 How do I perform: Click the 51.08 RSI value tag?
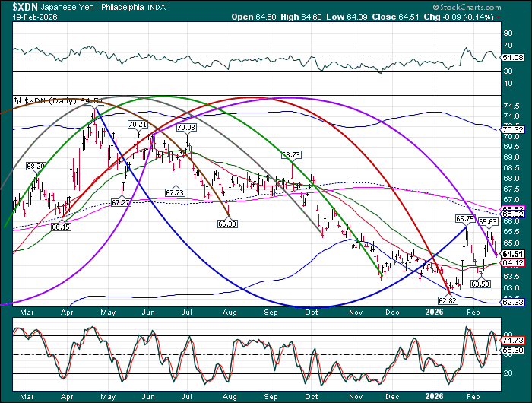pos(512,58)
